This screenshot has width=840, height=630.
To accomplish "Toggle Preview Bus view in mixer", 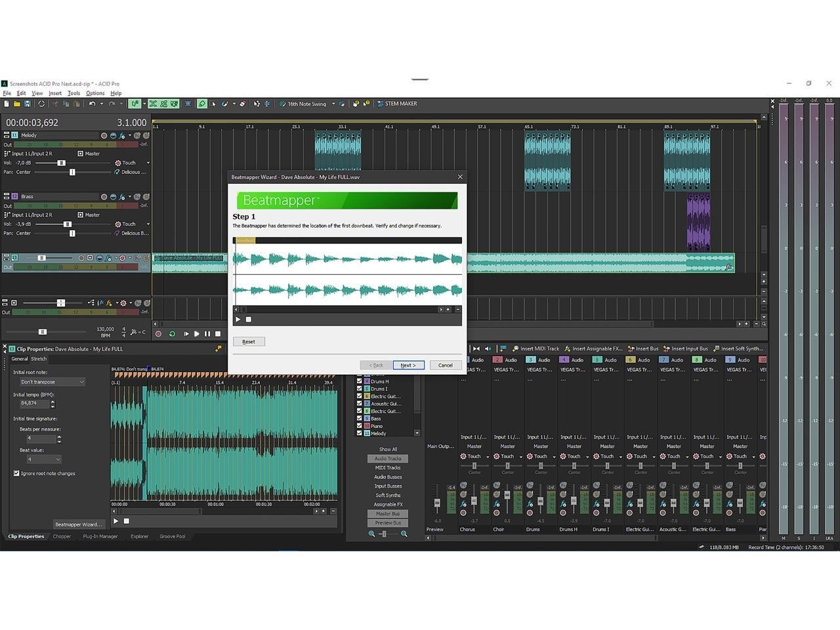I will tap(388, 523).
